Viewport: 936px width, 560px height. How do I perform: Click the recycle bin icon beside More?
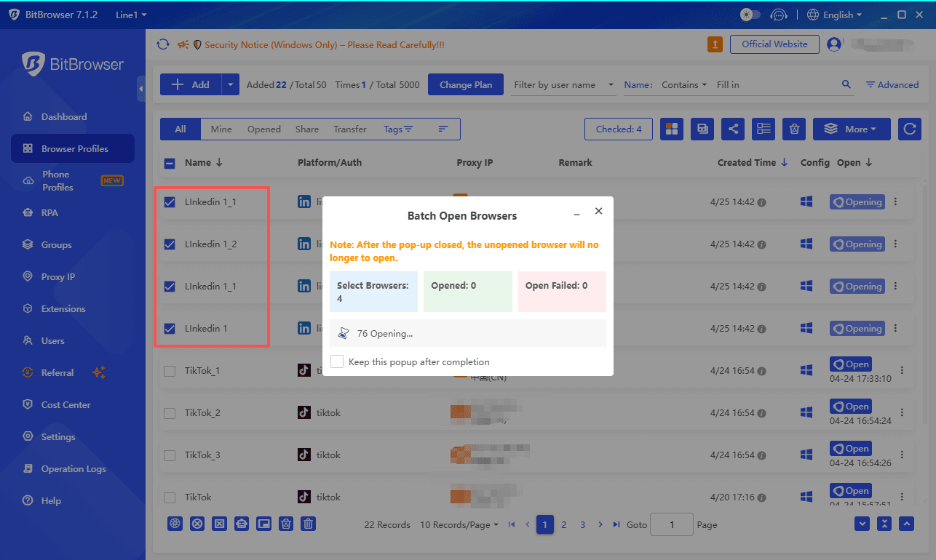(x=794, y=129)
